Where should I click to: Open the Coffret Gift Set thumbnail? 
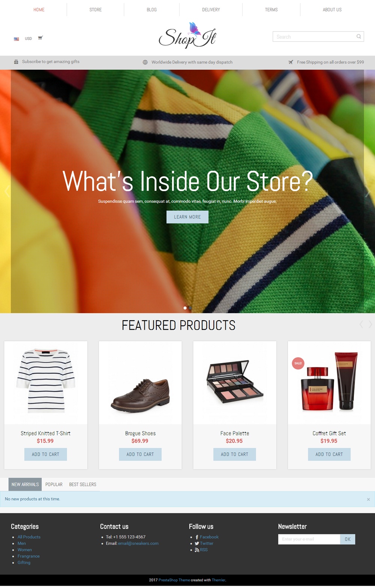click(329, 383)
